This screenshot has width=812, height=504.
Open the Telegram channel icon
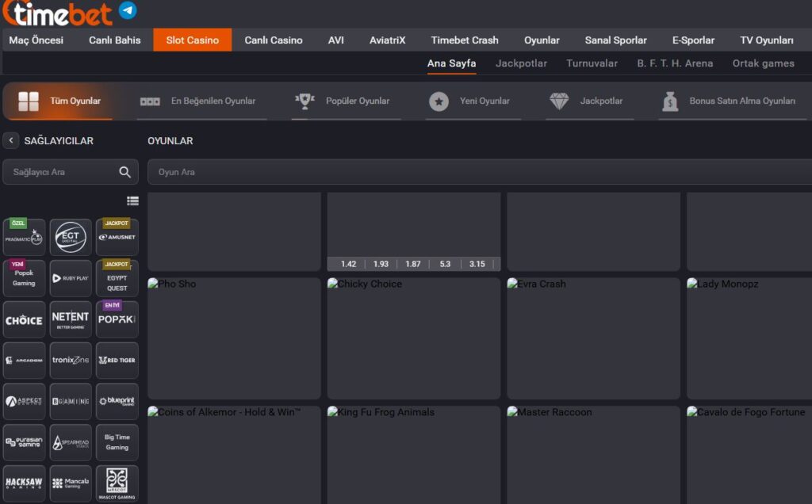click(128, 10)
